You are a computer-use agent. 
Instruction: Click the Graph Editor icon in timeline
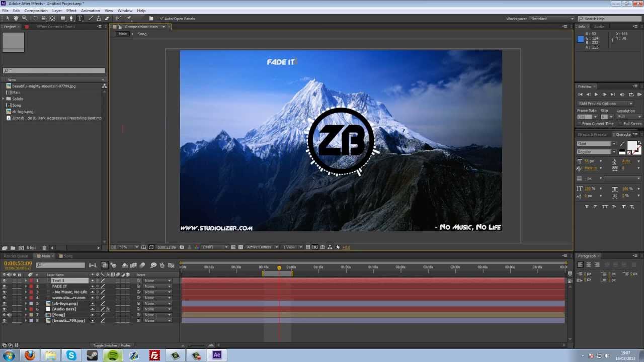click(x=172, y=265)
